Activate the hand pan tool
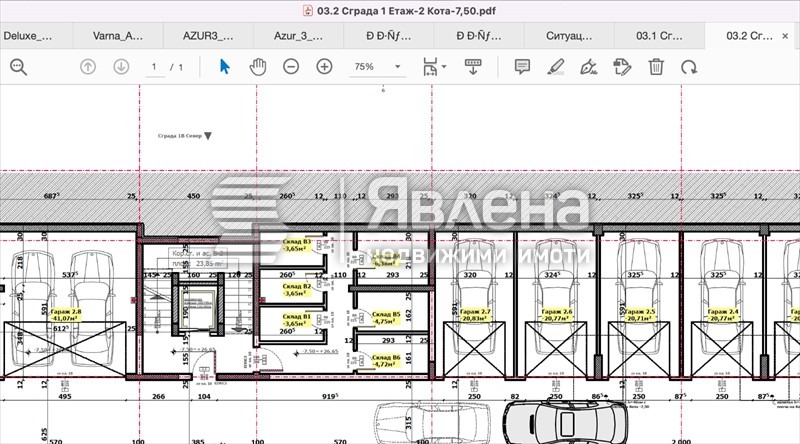The image size is (800, 444). pos(257,67)
